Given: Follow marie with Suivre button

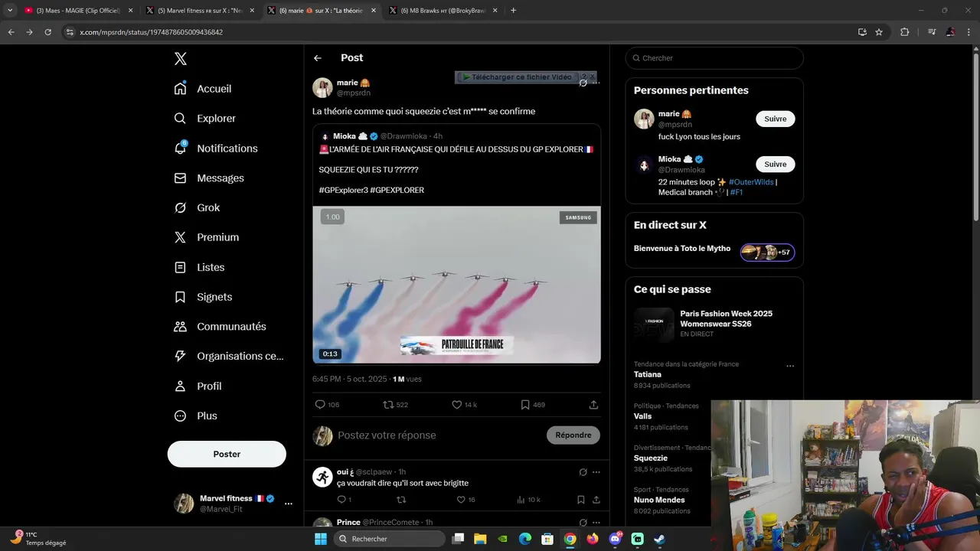Looking at the screenshot, I should [776, 119].
